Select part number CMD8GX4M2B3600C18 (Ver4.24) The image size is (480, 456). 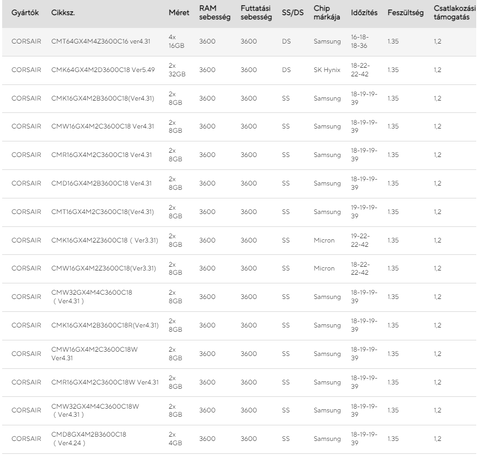[89, 439]
